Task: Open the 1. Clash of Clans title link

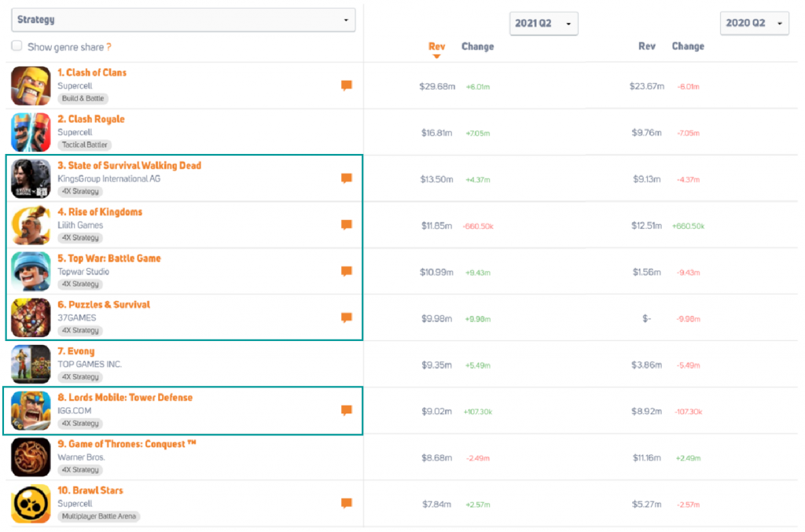Action: click(92, 73)
